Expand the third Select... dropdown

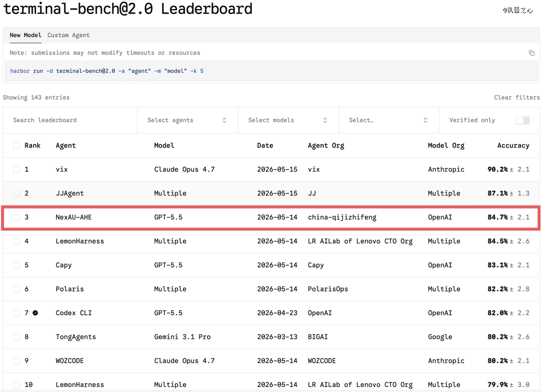[x=389, y=120]
